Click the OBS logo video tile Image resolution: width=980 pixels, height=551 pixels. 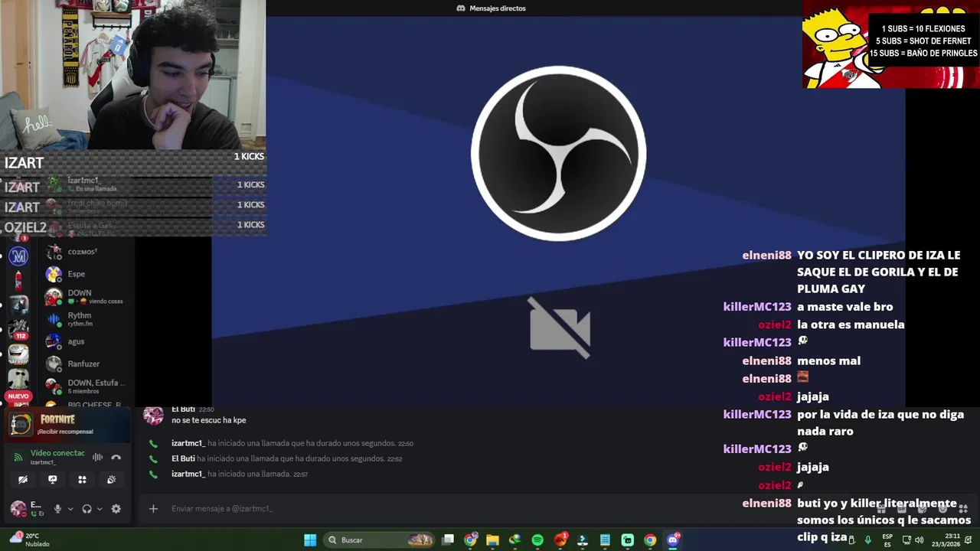[559, 153]
